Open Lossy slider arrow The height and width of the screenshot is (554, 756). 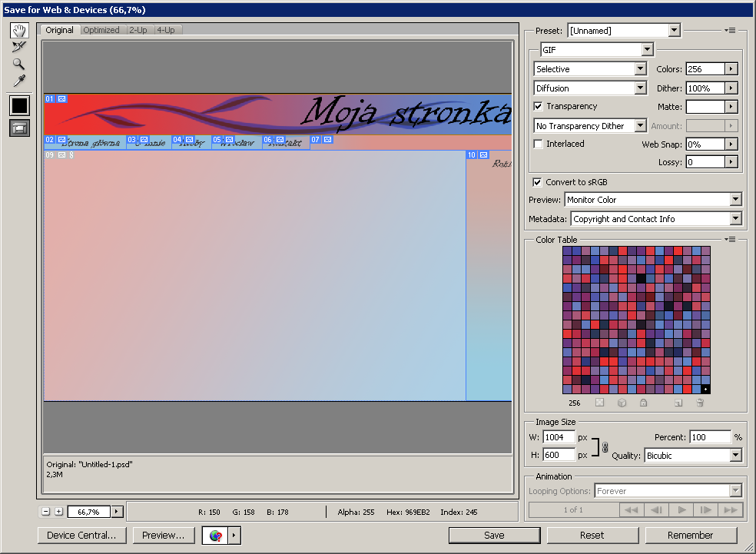pyautogui.click(x=731, y=162)
